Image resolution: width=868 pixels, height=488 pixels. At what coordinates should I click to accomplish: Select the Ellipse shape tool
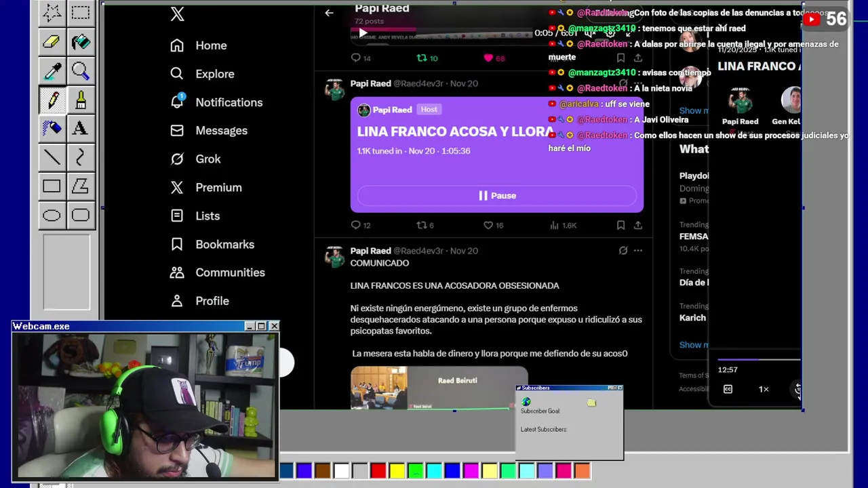pos(52,216)
